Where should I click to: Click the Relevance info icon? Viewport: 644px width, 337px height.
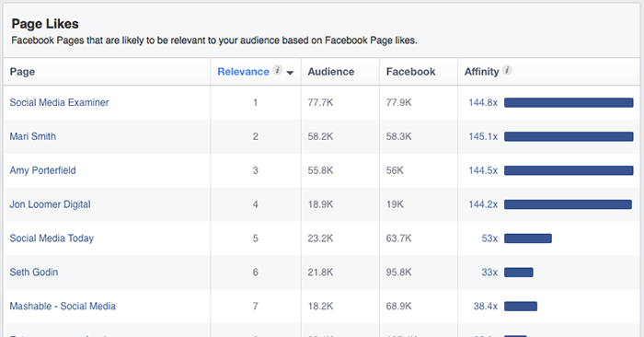(x=278, y=70)
